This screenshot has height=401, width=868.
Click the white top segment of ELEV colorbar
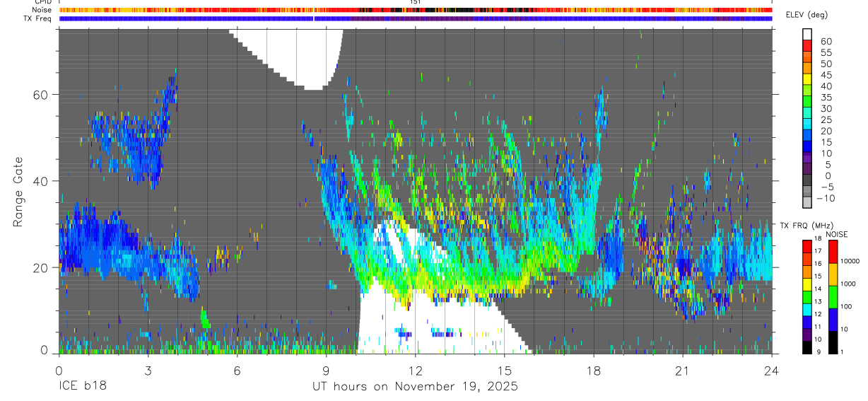pyautogui.click(x=807, y=34)
